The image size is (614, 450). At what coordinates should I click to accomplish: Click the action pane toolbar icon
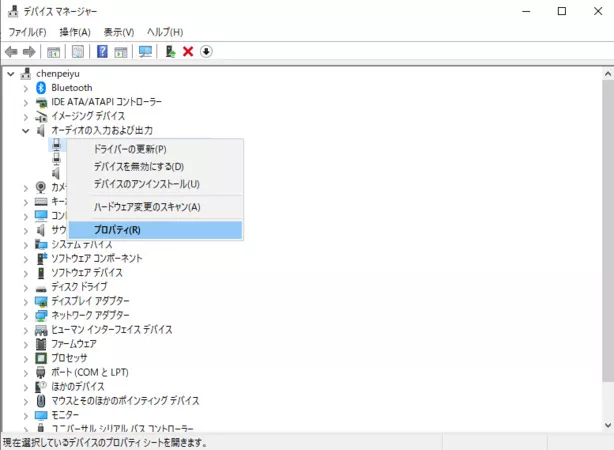[121, 52]
